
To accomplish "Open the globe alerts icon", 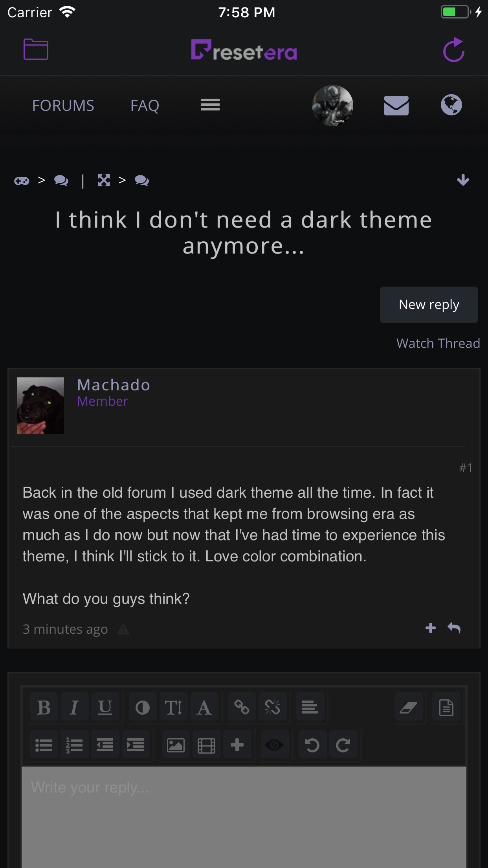I will click(451, 105).
